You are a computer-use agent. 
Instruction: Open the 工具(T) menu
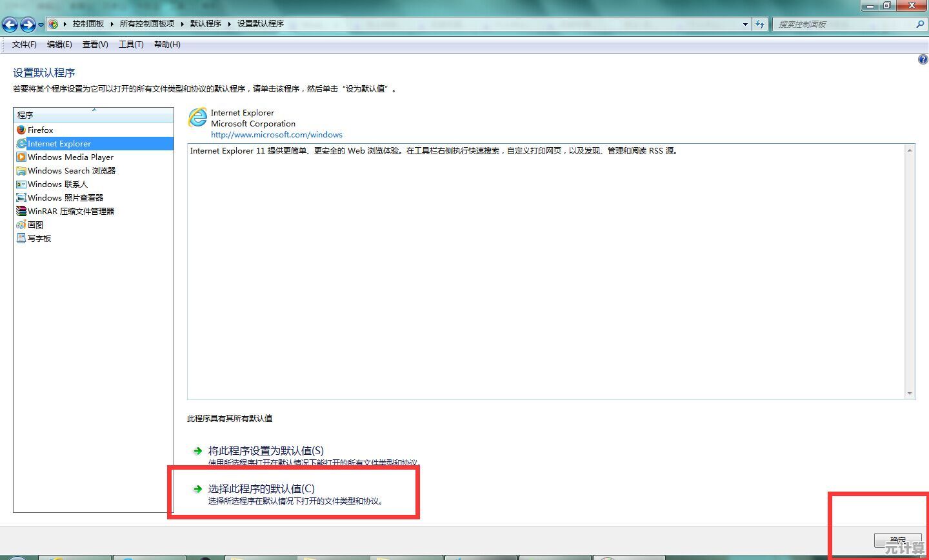(x=131, y=45)
